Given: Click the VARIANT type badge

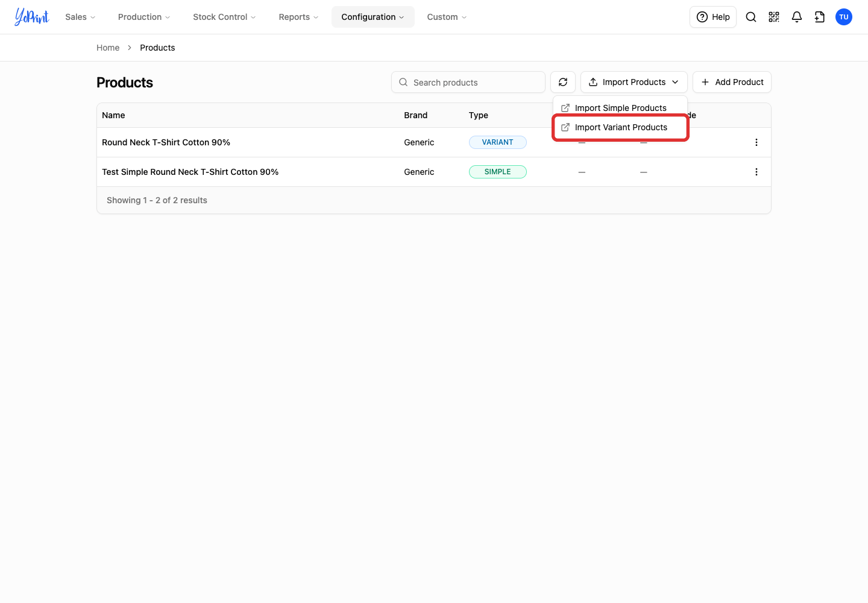Looking at the screenshot, I should click(x=498, y=142).
